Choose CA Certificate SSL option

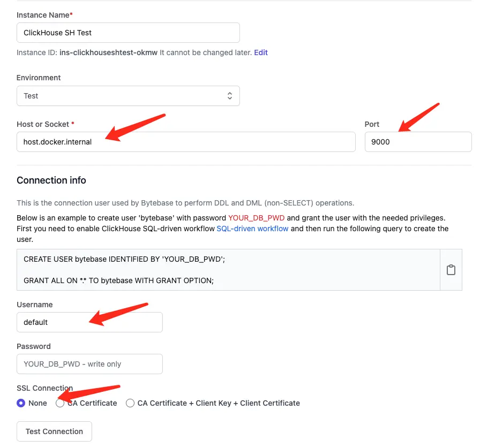pos(60,403)
